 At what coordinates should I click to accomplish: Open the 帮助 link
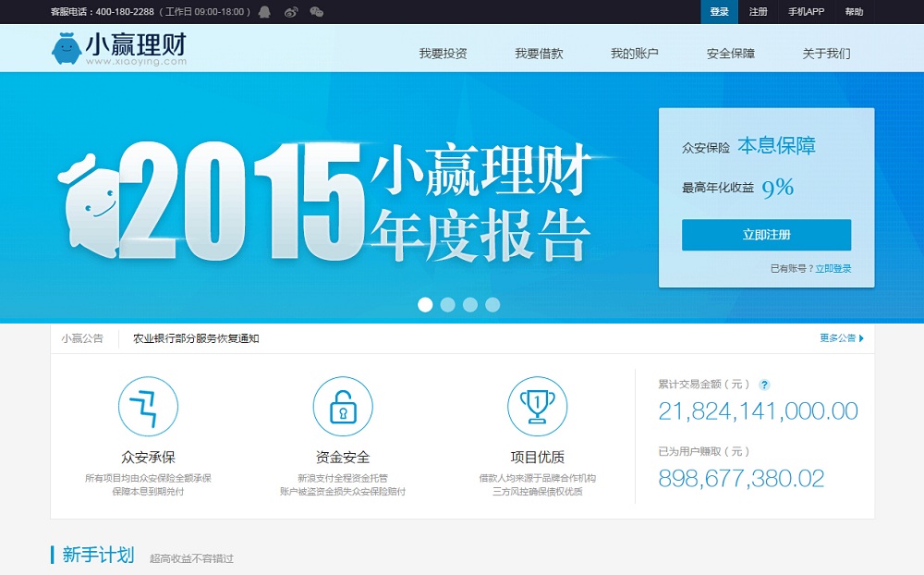(x=854, y=12)
